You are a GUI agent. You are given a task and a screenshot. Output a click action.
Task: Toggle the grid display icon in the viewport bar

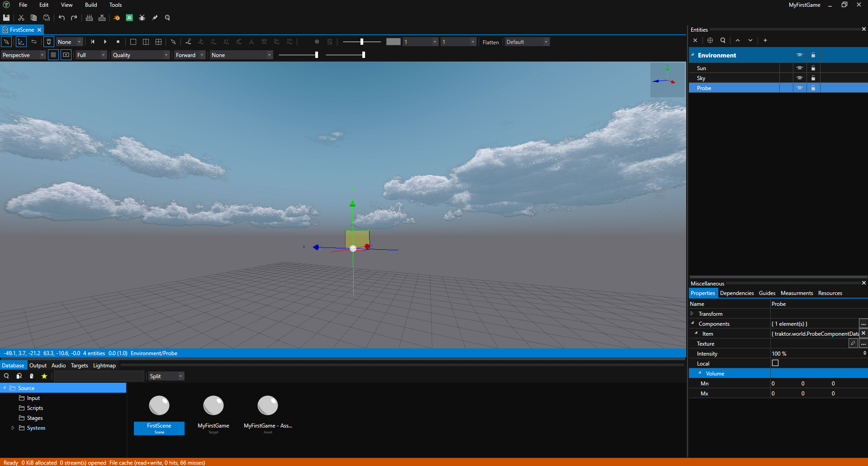(x=53, y=54)
